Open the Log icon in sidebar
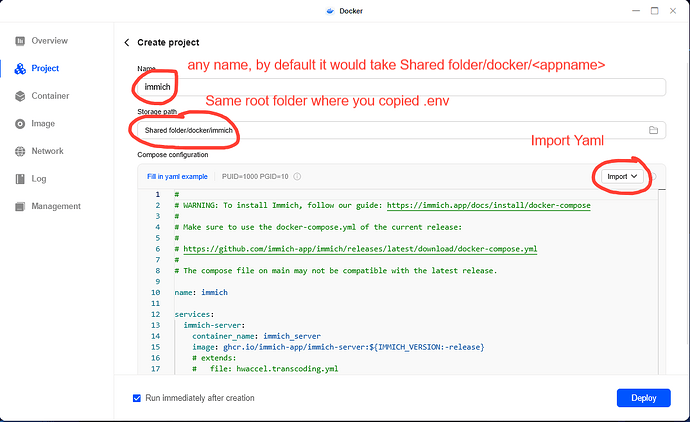690x422 pixels. (x=21, y=179)
